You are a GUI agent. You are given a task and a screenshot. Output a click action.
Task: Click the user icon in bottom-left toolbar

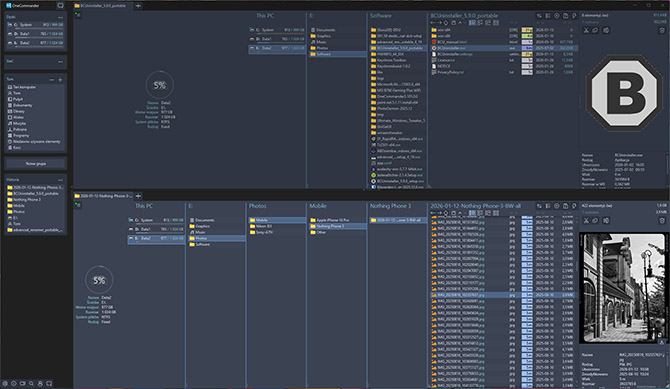40,383
